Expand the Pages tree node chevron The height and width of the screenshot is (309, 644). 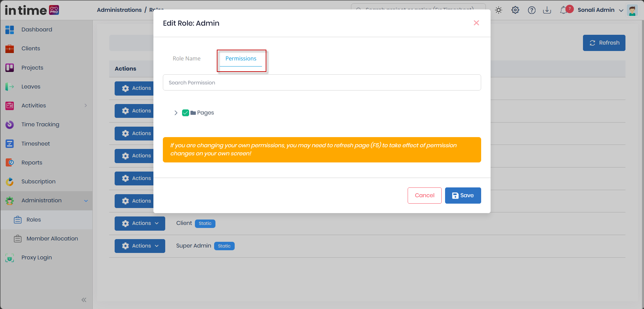[x=176, y=113]
